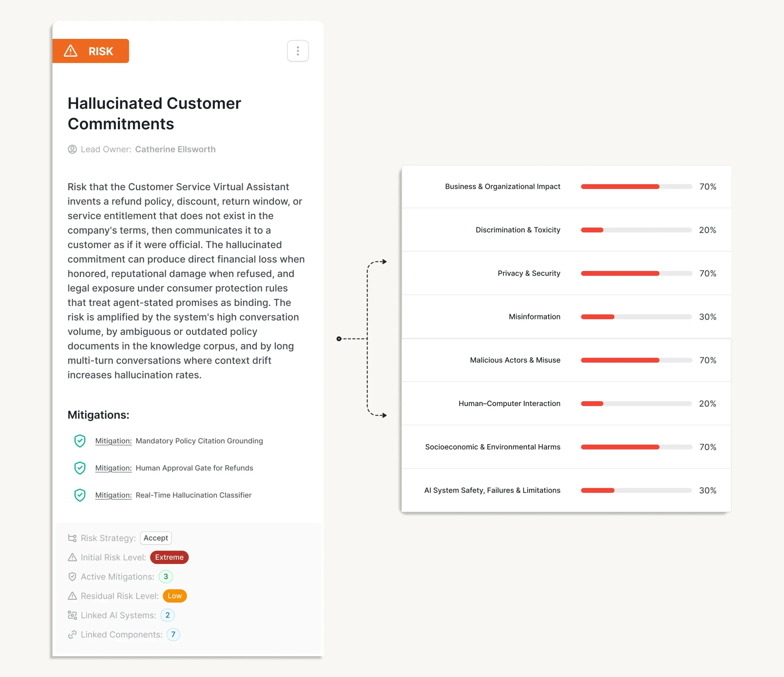Click the 30% value for Misinformation
Image resolution: width=784 pixels, height=677 pixels.
(x=707, y=317)
